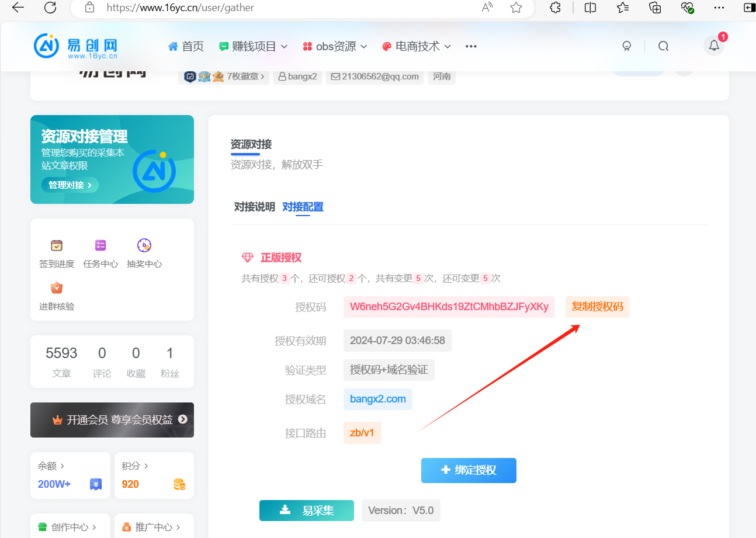Expand the 电商技术 menu
This screenshot has height=538, width=756.
click(417, 46)
